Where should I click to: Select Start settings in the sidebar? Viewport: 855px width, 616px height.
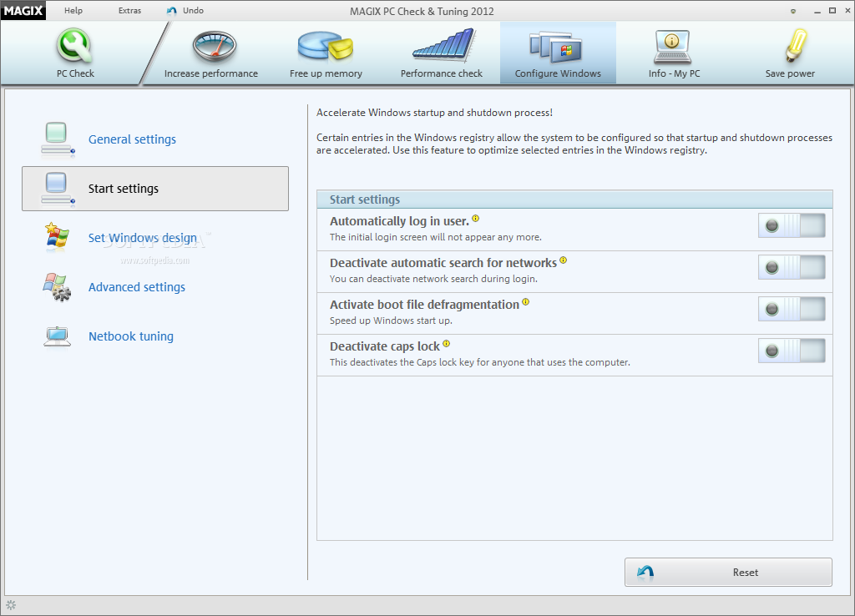(x=155, y=189)
